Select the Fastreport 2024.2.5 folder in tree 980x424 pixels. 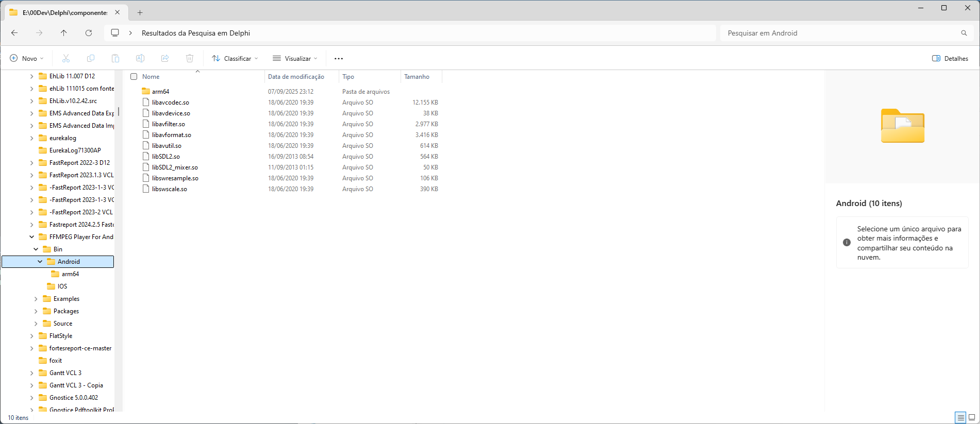(81, 225)
